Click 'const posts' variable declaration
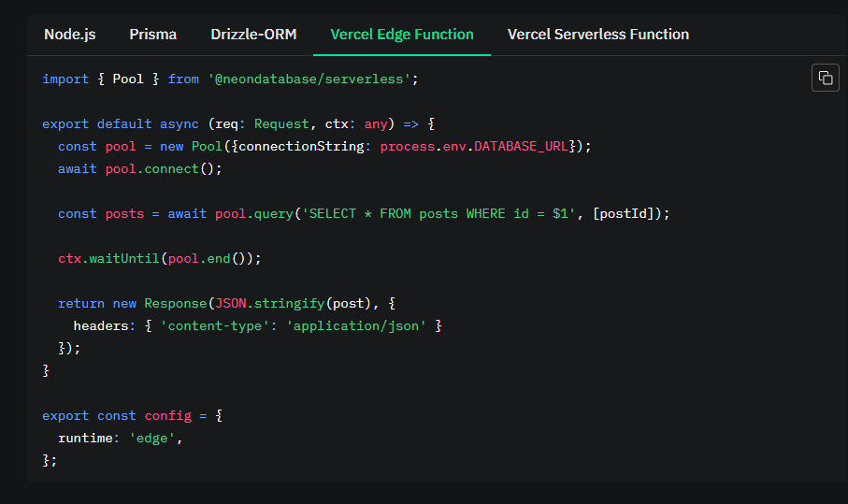Screen dimensions: 848x504 tap(101, 213)
